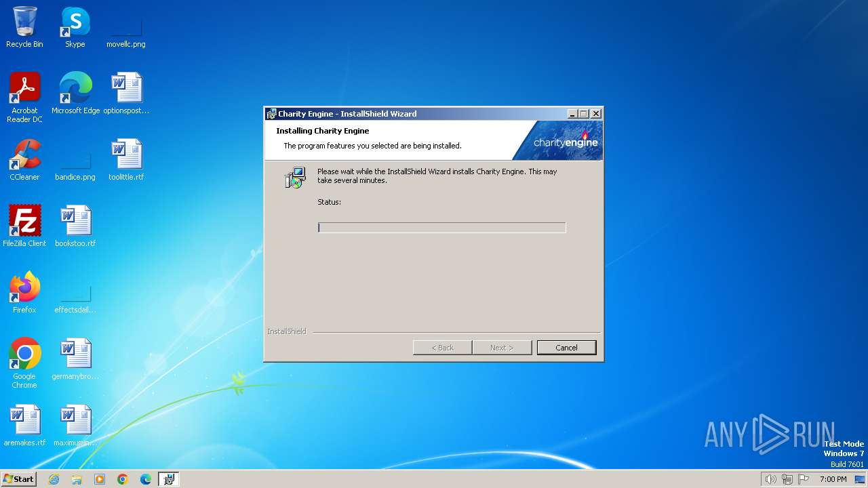Screen dimensions: 868x488
Task: Select the Skype desktop shortcut
Action: (x=75, y=27)
